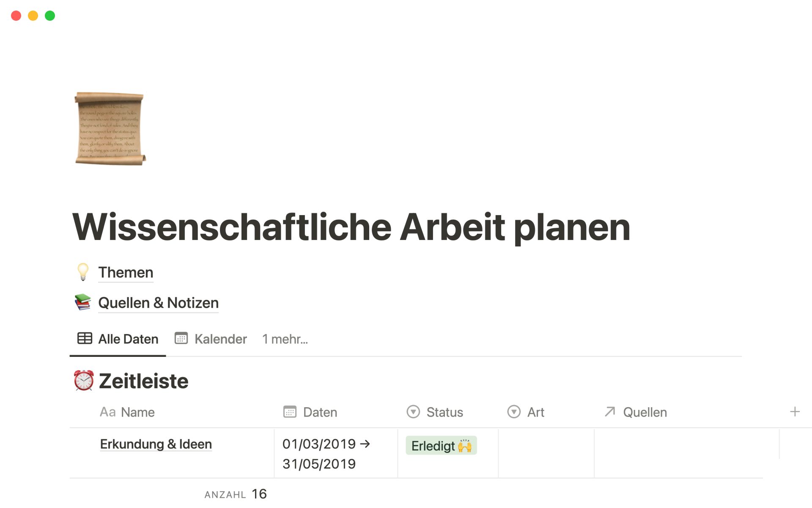This screenshot has height=508, width=812.
Task: Click the table icon on Alle Daten tab
Action: [x=85, y=339]
